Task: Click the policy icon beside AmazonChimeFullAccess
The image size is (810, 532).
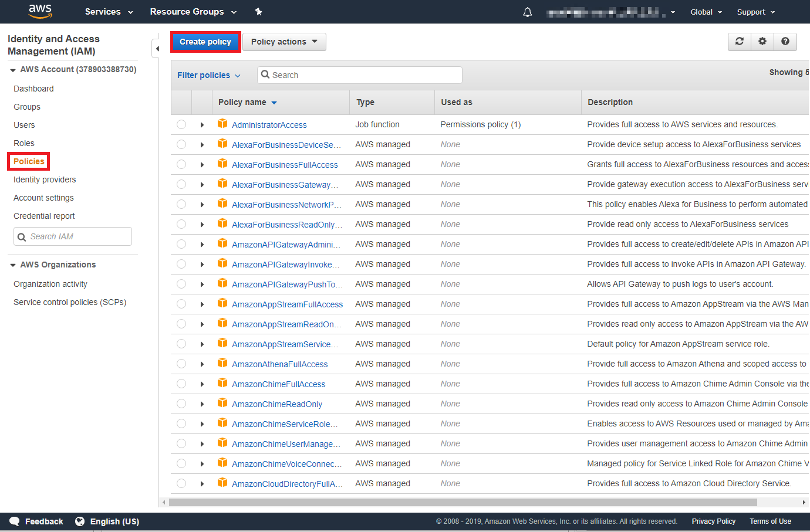Action: coord(222,383)
